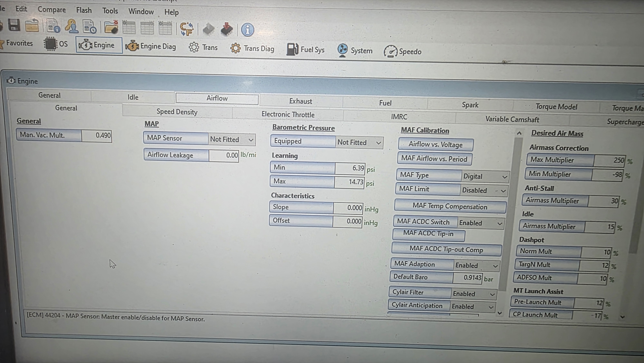Open the Flash menu
Viewport: 644px width, 363px height.
pyautogui.click(x=84, y=10)
